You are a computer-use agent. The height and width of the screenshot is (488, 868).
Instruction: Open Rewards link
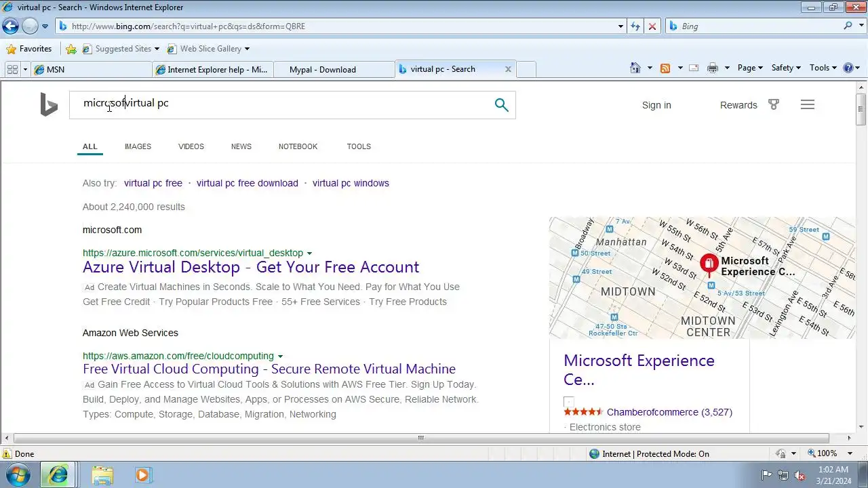[738, 105]
